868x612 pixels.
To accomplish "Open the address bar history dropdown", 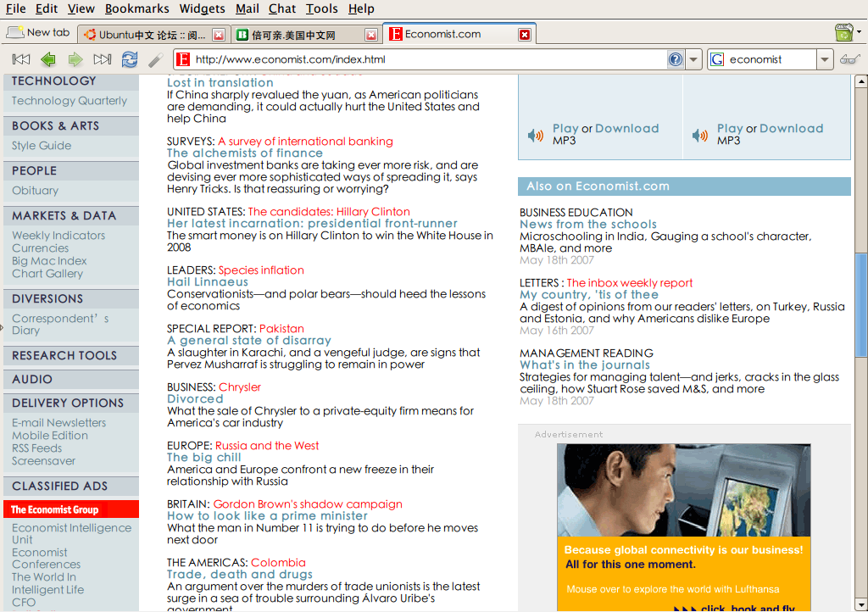I will [693, 59].
